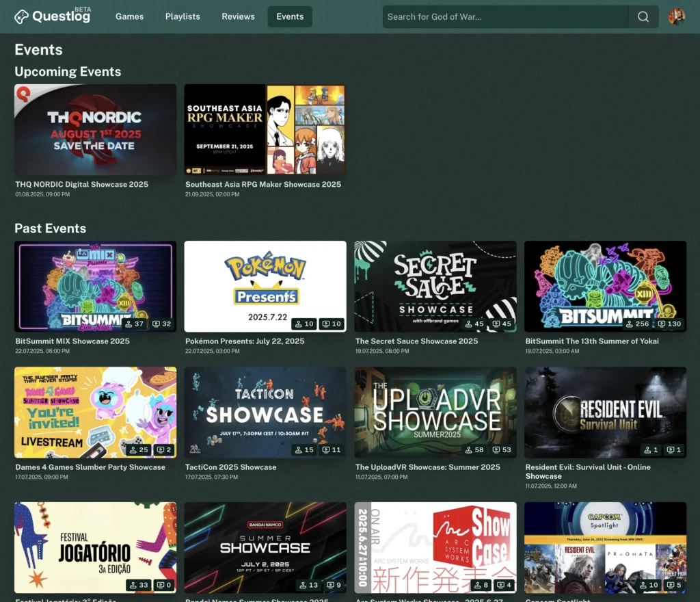This screenshot has width=700, height=602.
Task: Click the 5 screen badge on Capcom Spotlight
Action: tap(673, 585)
